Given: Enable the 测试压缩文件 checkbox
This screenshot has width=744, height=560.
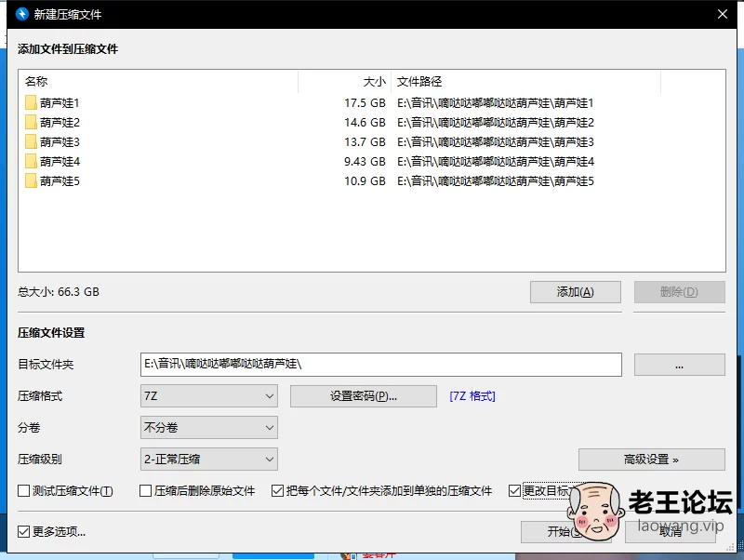Looking at the screenshot, I should coord(24,491).
